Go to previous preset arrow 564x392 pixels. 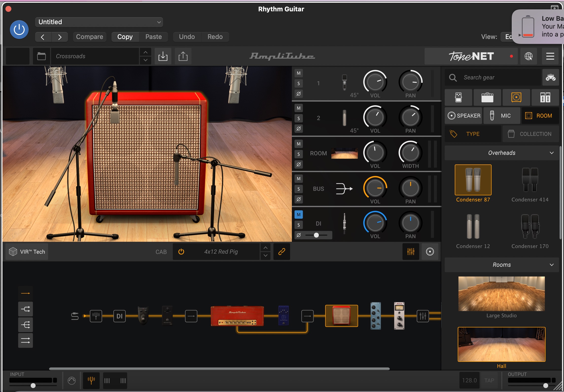click(x=43, y=37)
